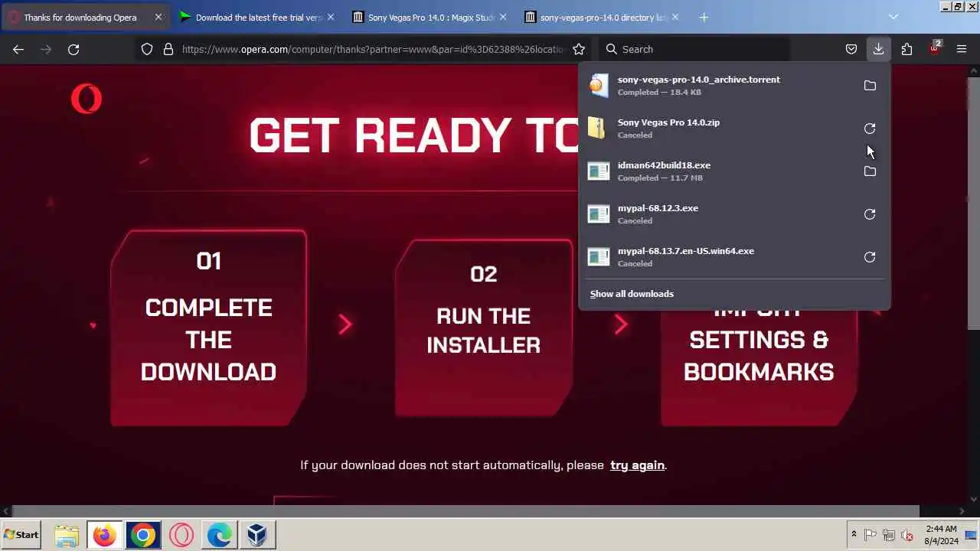
Task: Show hidden system tray icons
Action: (854, 535)
